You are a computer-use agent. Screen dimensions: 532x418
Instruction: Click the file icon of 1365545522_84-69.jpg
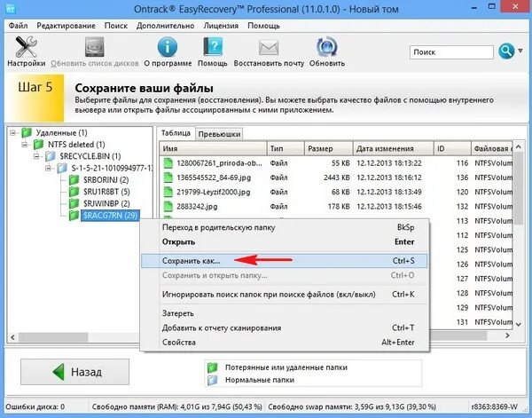[168, 177]
